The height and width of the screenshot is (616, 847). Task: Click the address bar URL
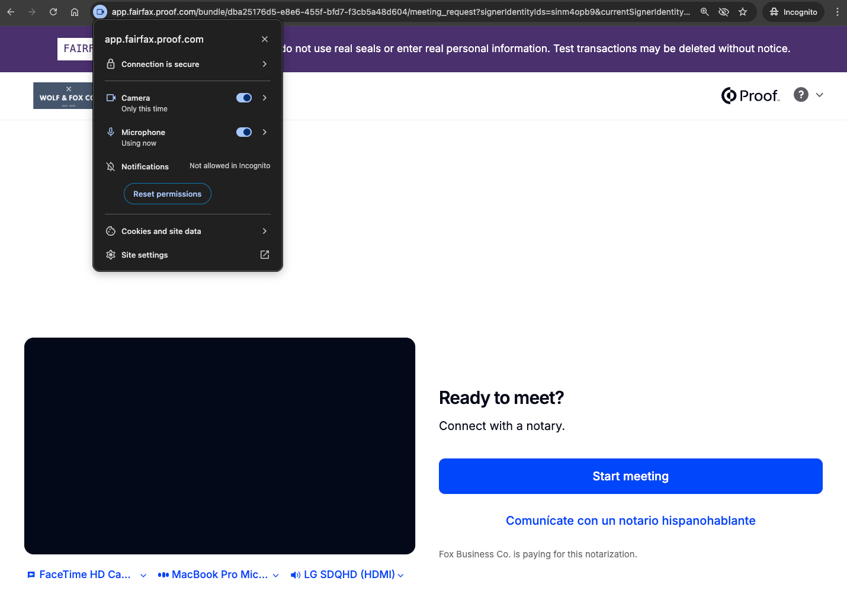point(401,12)
